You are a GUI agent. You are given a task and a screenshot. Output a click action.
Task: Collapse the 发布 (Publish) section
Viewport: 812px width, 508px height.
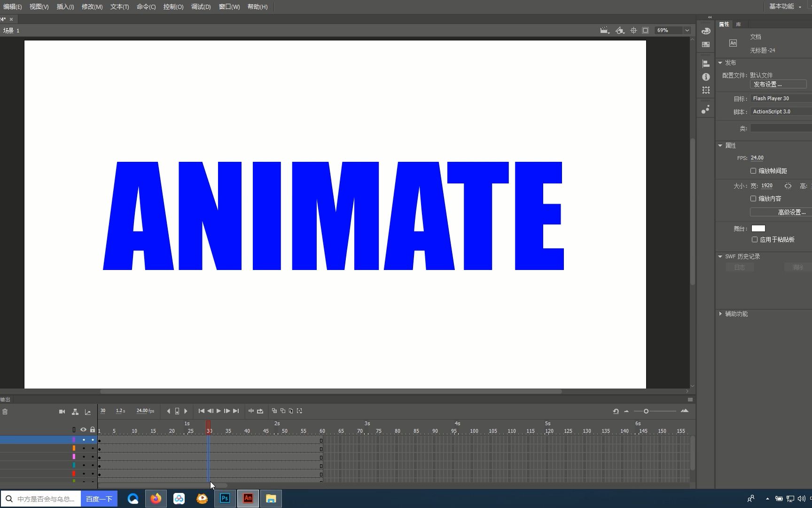coord(720,63)
